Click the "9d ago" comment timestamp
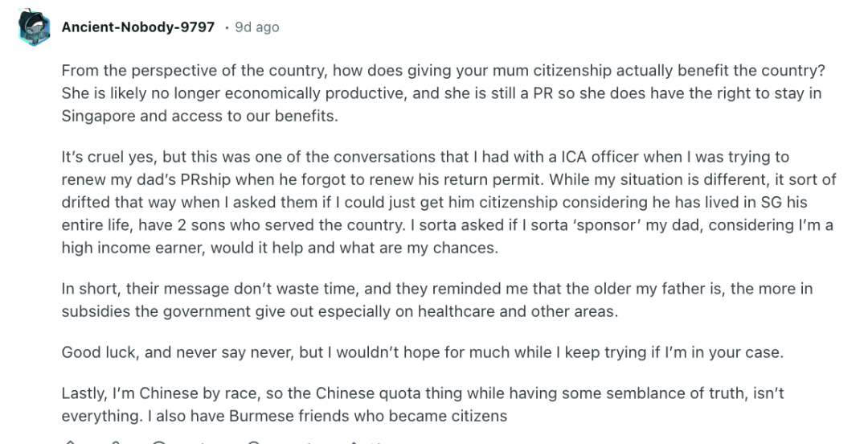The width and height of the screenshot is (868, 444). [257, 27]
